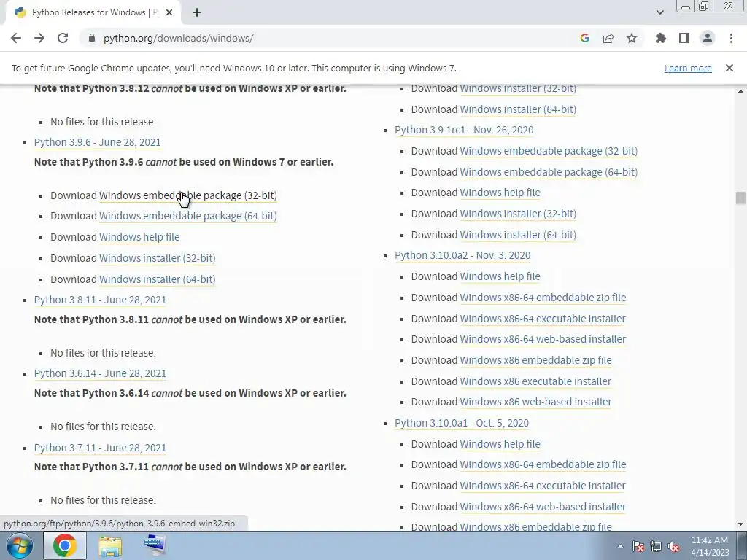747x560 pixels.
Task: Show hidden tray icons arrow
Action: 620,546
